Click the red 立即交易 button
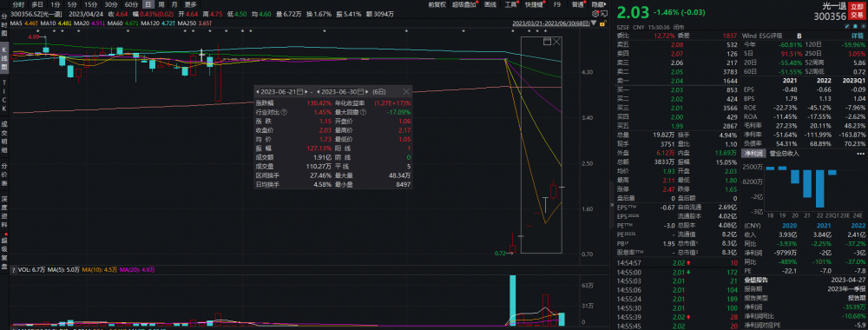 tap(857, 10)
